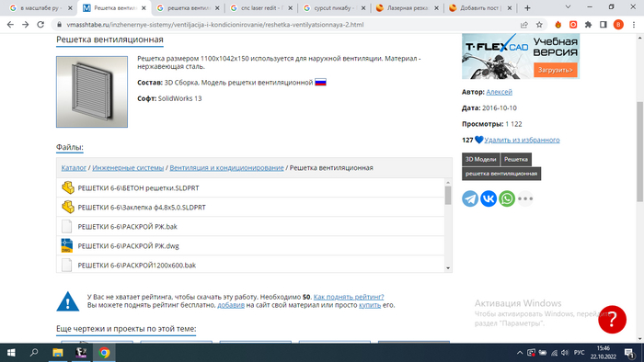Click 'Как поднять рейтинг?' link
The width and height of the screenshot is (644, 362).
349,297
